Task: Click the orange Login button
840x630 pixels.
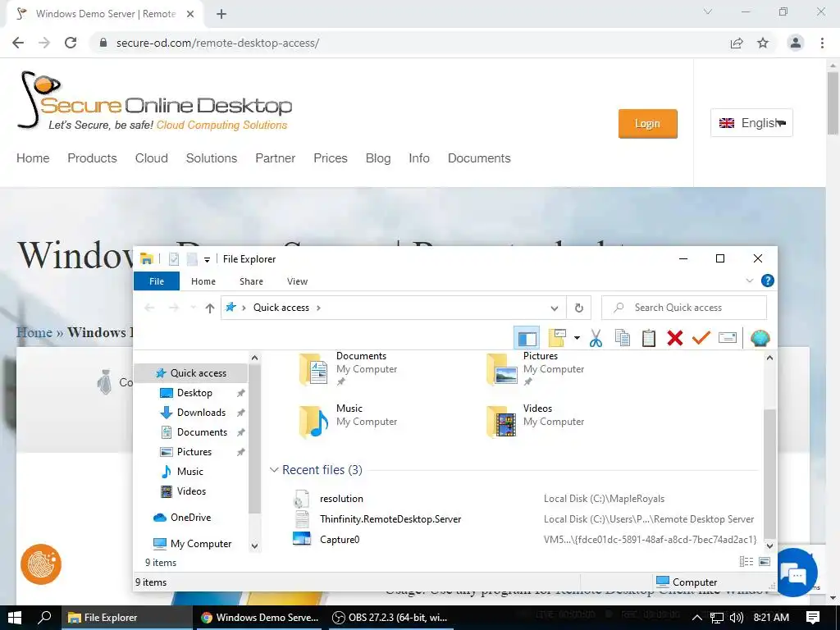Action: pos(648,124)
